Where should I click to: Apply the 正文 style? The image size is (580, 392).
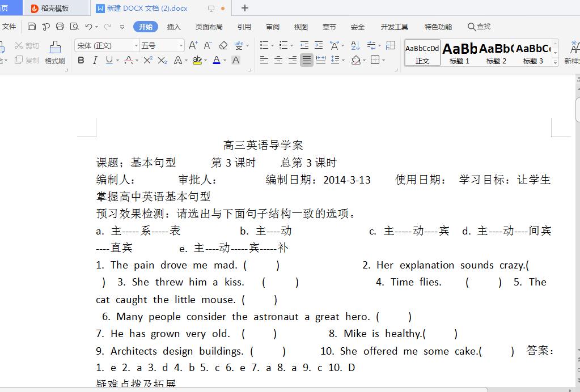pyautogui.click(x=422, y=53)
